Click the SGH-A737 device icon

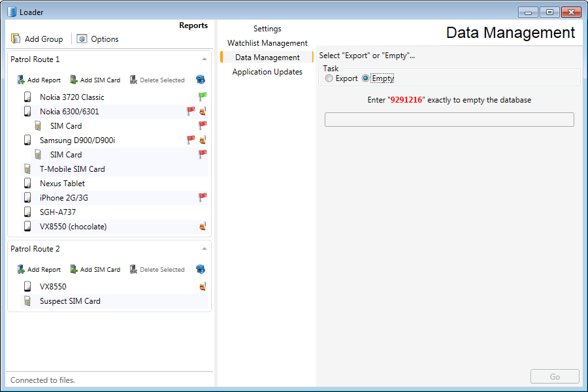point(27,212)
